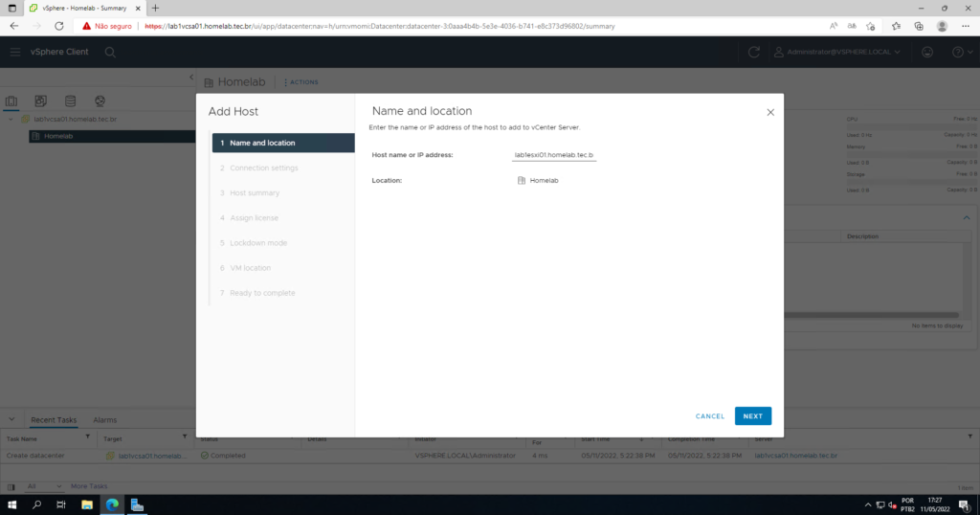This screenshot has width=980, height=515.
Task: Click the browser address bar URL
Action: click(x=380, y=26)
